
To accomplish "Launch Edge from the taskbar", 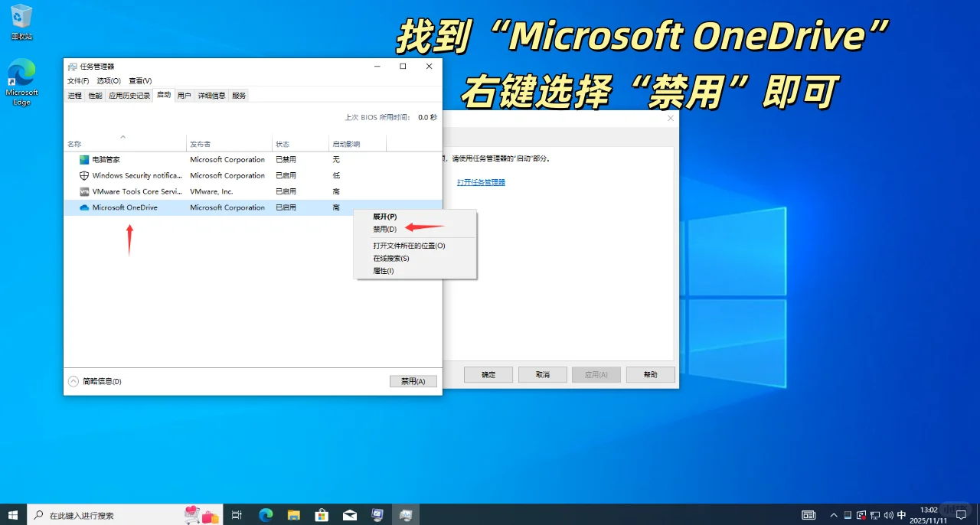I will pos(266,515).
